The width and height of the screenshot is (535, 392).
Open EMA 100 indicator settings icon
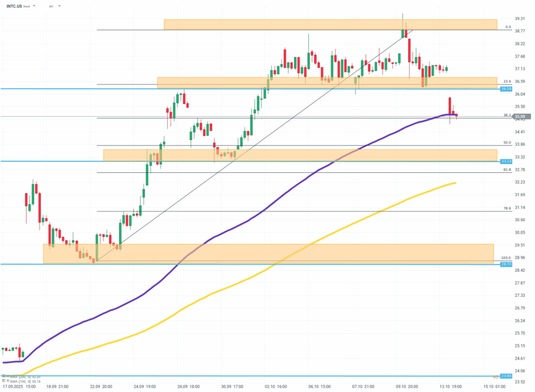[4, 381]
